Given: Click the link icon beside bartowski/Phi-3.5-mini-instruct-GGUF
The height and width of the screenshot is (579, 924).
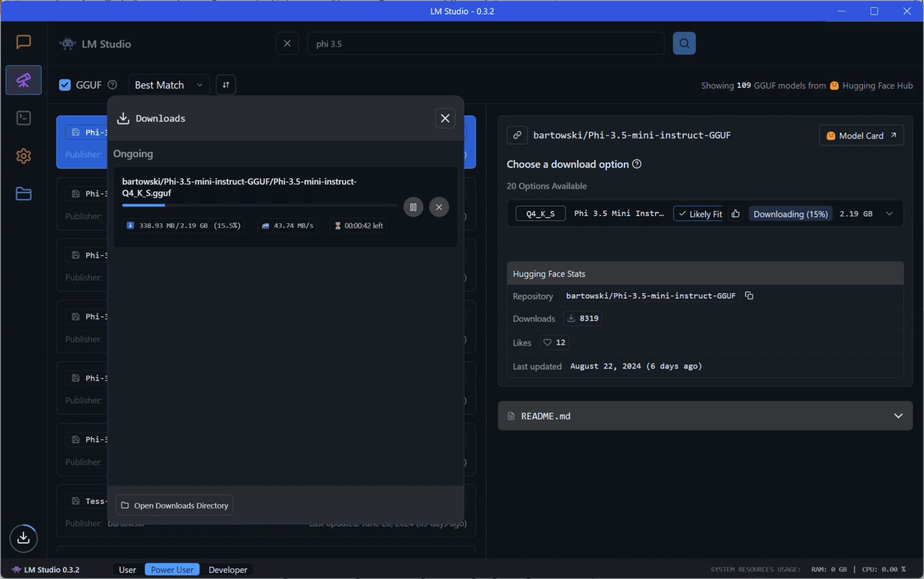Looking at the screenshot, I should pos(517,135).
